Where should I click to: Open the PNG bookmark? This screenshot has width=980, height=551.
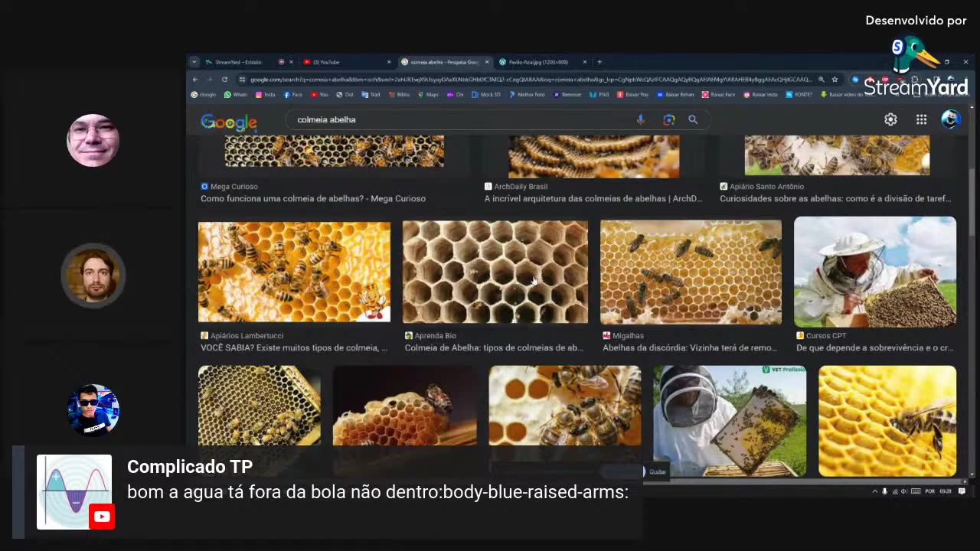[600, 95]
